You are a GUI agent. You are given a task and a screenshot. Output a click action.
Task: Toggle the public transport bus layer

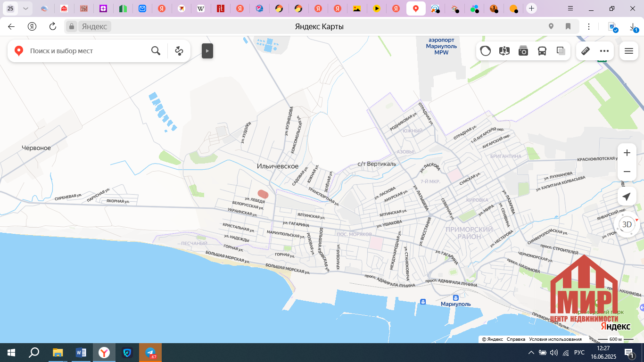[x=542, y=51]
